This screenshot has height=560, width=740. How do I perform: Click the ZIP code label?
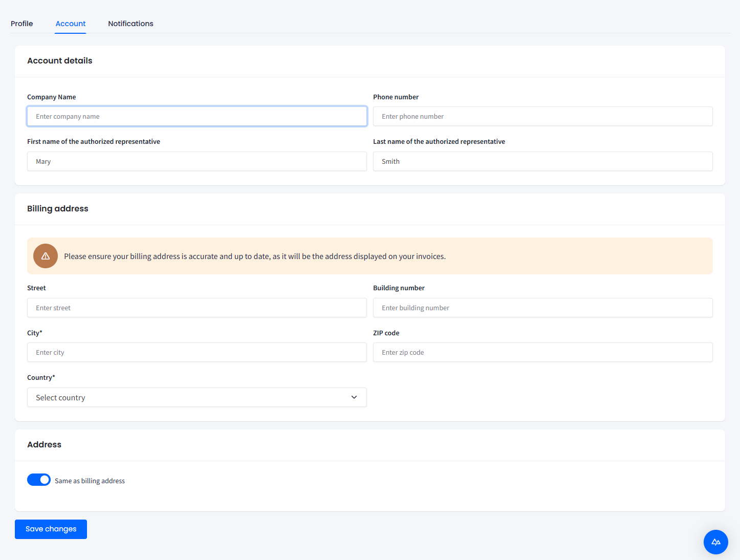[386, 333]
